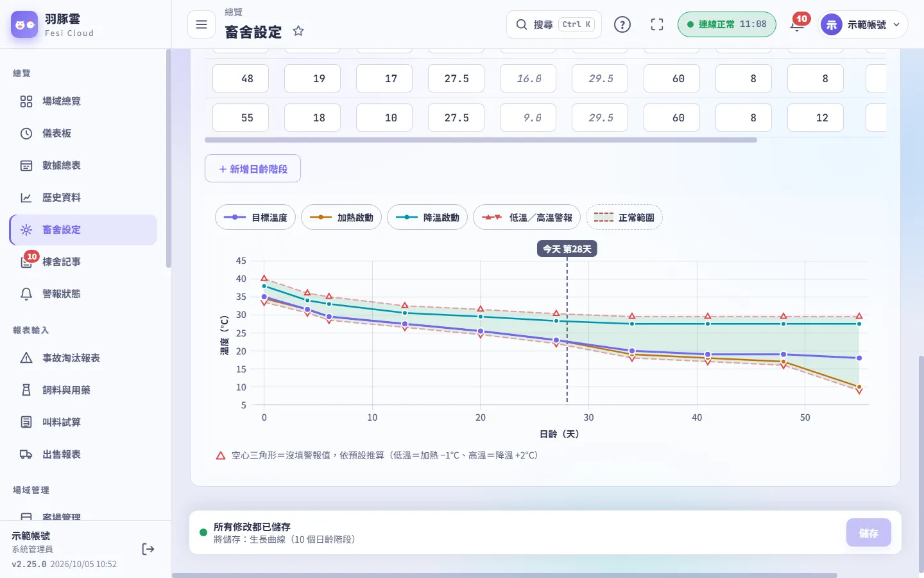Click the 儀表板 clock icon
924x578 pixels.
26,134
